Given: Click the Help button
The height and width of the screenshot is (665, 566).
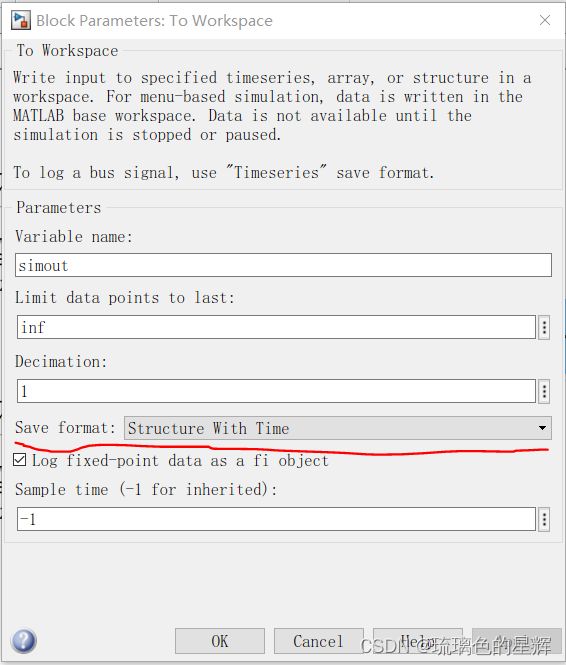Looking at the screenshot, I should [x=418, y=641].
